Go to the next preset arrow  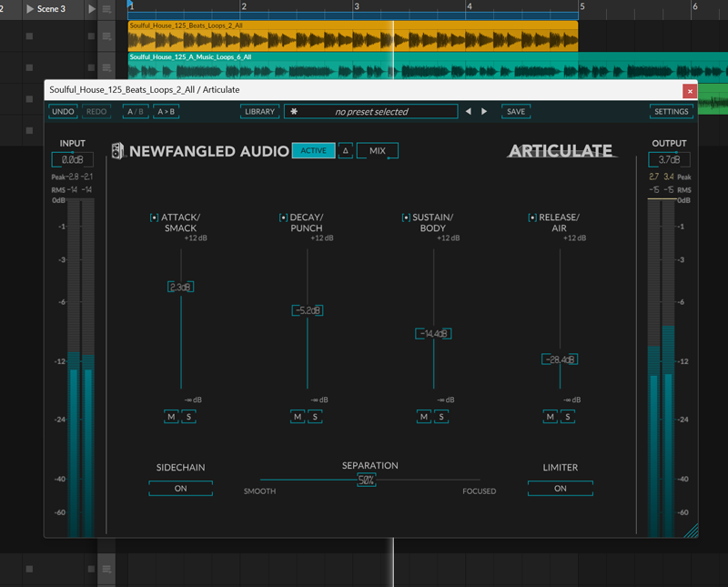point(484,111)
